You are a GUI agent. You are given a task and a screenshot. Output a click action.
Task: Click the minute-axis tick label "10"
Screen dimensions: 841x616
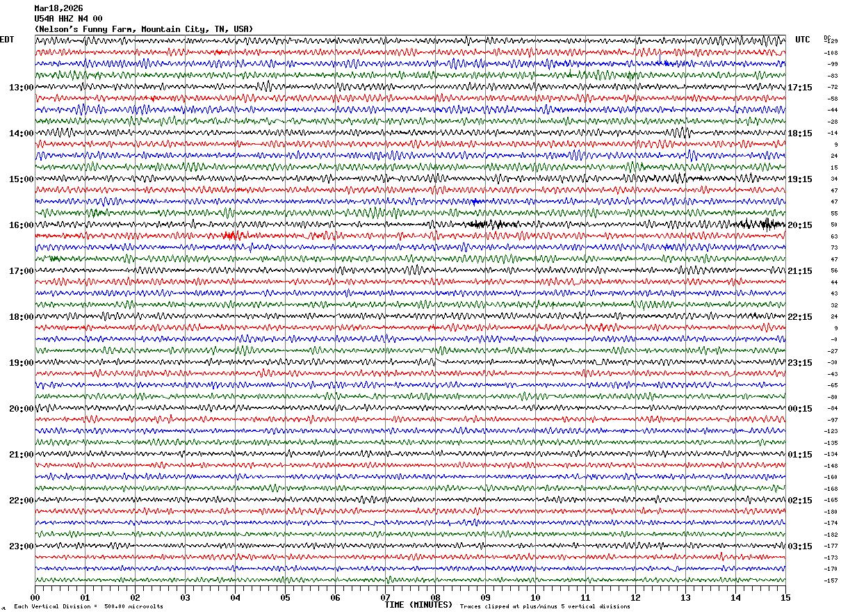click(535, 597)
